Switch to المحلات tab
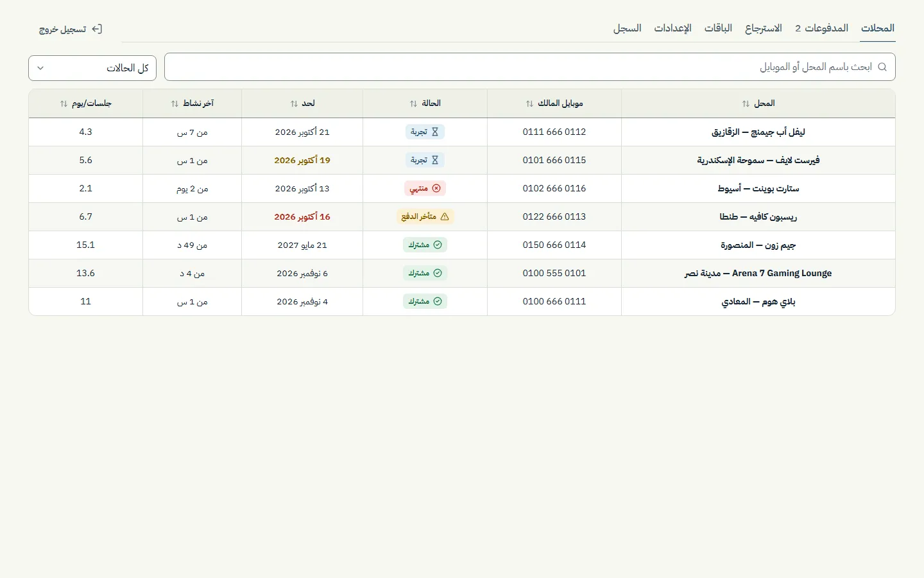The height and width of the screenshot is (578, 924). [878, 28]
